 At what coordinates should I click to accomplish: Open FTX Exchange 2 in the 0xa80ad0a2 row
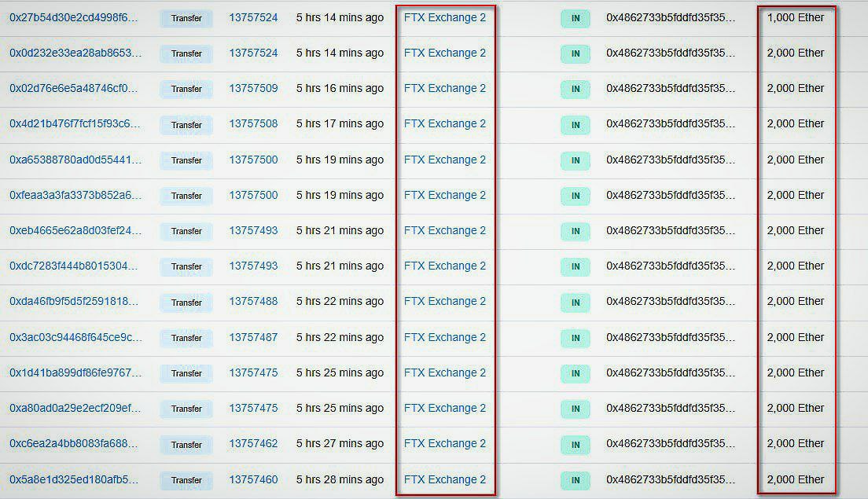(445, 409)
